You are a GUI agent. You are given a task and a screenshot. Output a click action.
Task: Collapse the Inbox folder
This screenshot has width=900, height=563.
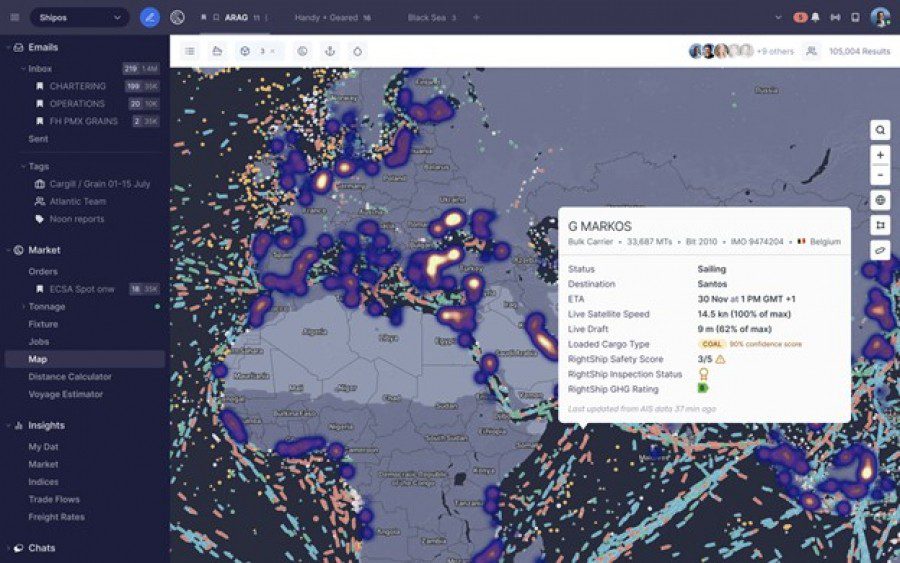pyautogui.click(x=23, y=68)
